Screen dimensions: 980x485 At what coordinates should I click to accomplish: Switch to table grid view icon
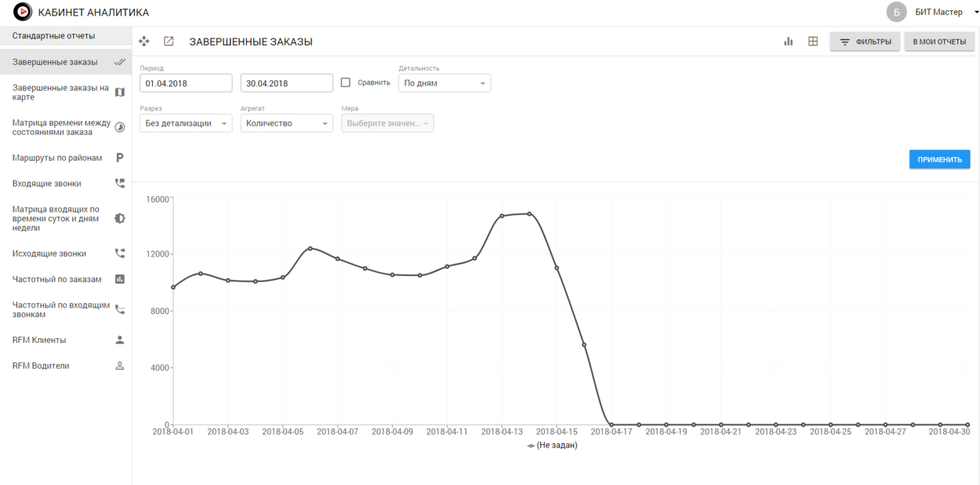coord(813,42)
